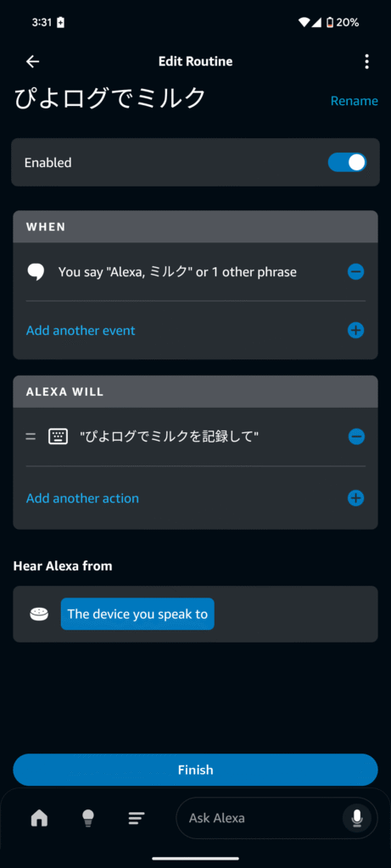The width and height of the screenshot is (391, 868).
Task: Tap the Finish button
Action: (195, 770)
